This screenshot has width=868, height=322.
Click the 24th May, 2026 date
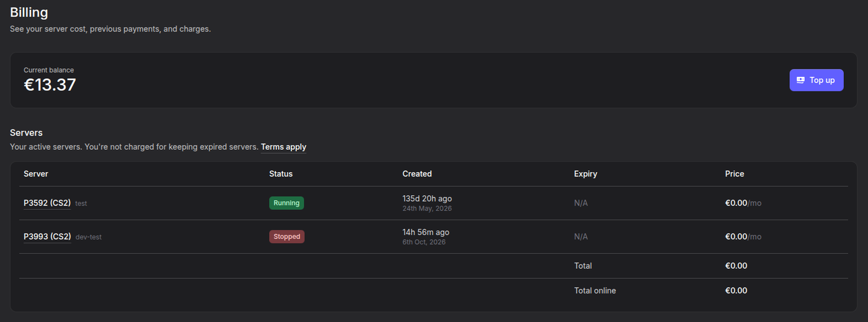(x=427, y=208)
